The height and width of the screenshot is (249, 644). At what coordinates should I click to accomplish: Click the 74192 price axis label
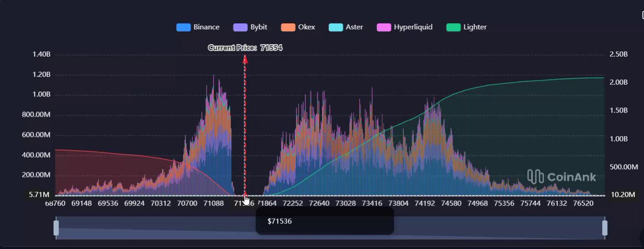(x=425, y=204)
